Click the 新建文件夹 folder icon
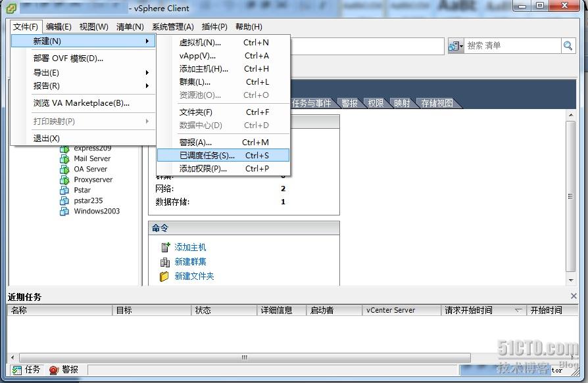Screen dimensions: 588x383 click(x=164, y=277)
